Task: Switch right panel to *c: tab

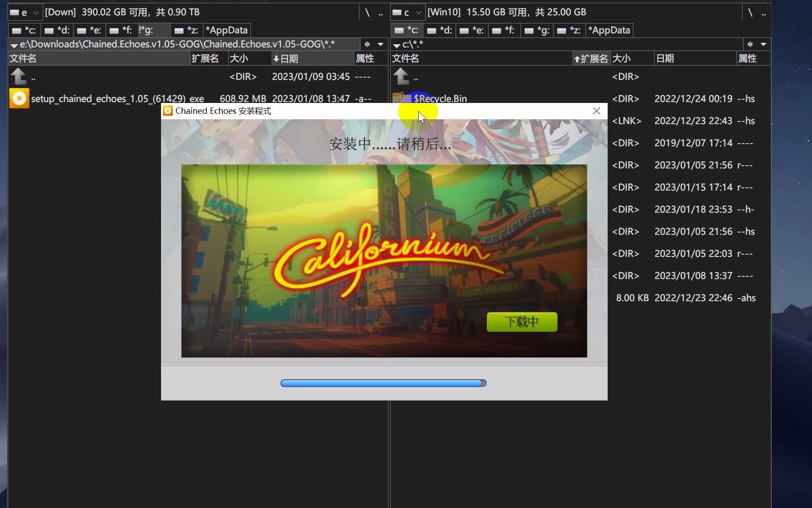Action: coord(407,30)
